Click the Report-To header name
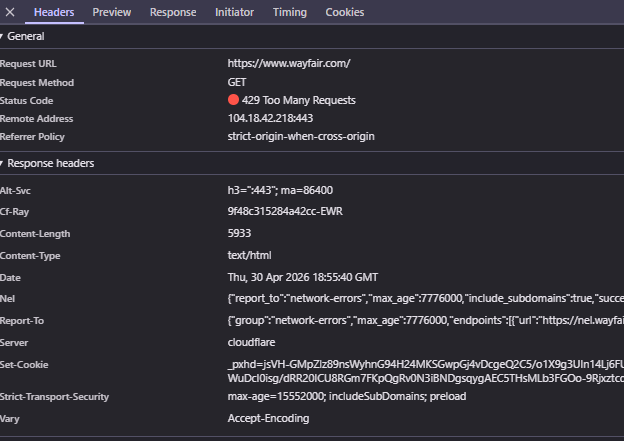This screenshot has height=441, width=624. [22, 321]
